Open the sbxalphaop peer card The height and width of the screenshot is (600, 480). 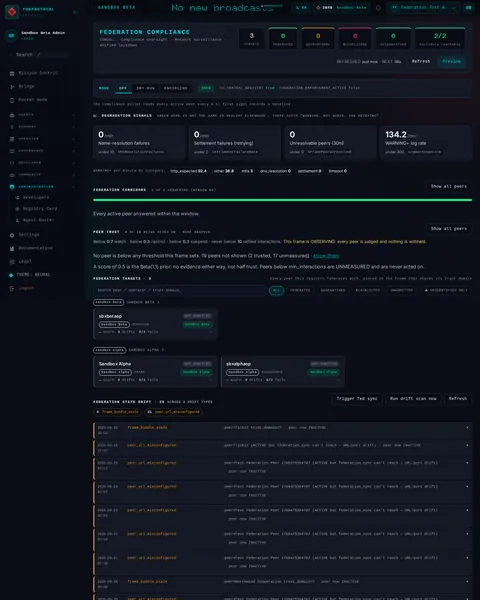(282, 372)
